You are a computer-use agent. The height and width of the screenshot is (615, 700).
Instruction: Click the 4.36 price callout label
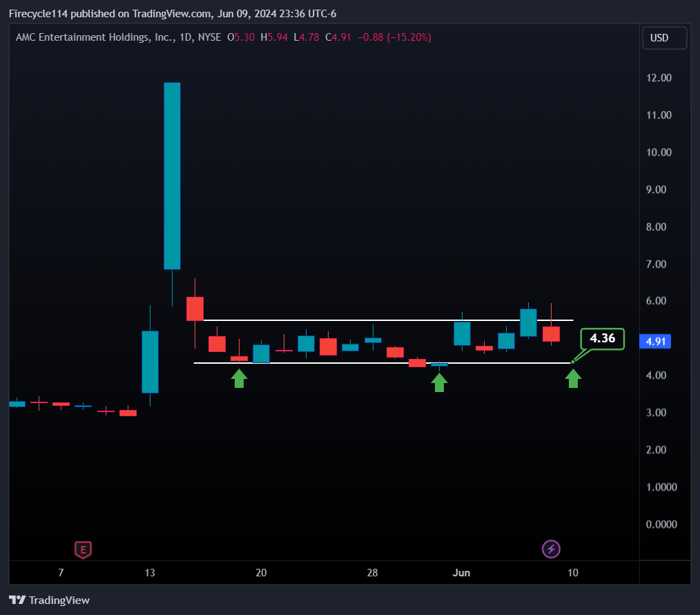pos(602,338)
